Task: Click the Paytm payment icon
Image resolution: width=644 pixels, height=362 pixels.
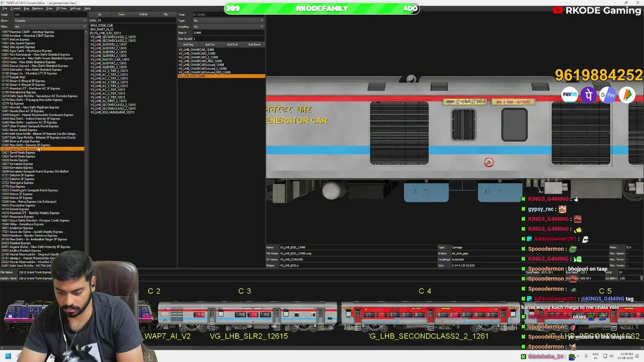Action: pos(570,95)
